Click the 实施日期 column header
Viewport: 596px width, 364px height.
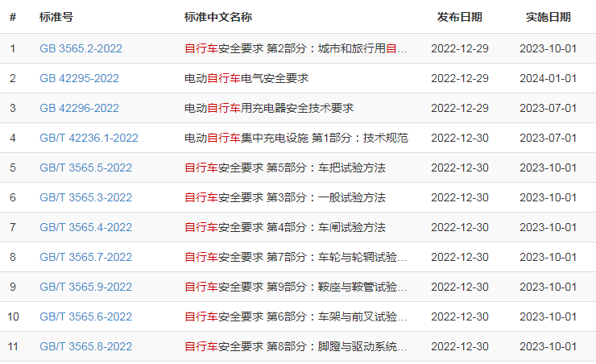click(548, 17)
